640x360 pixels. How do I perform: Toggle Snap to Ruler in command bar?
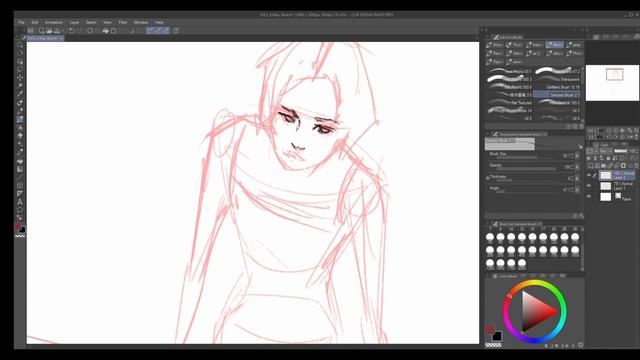[x=150, y=31]
